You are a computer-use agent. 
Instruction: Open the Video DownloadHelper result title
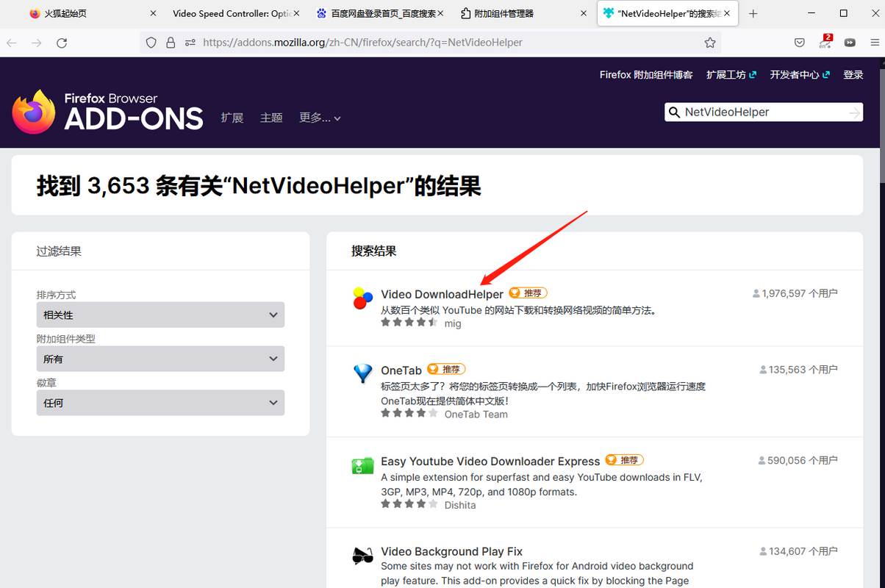click(442, 294)
